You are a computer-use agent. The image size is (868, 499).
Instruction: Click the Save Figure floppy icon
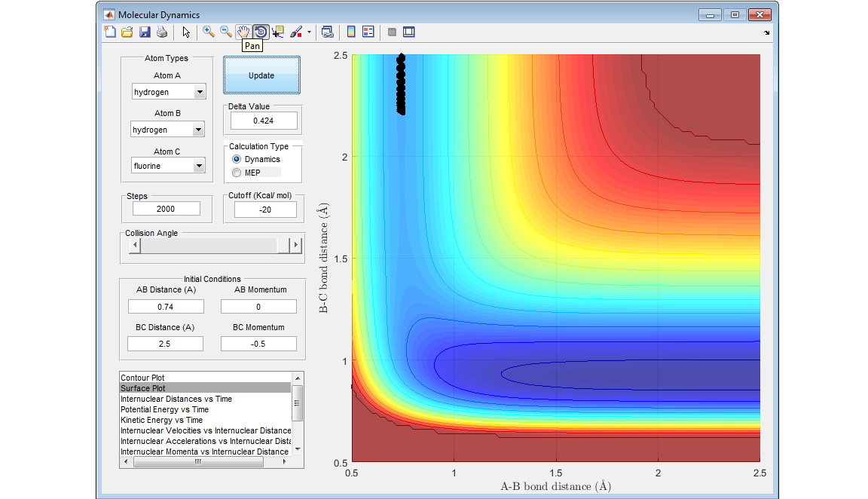(145, 32)
